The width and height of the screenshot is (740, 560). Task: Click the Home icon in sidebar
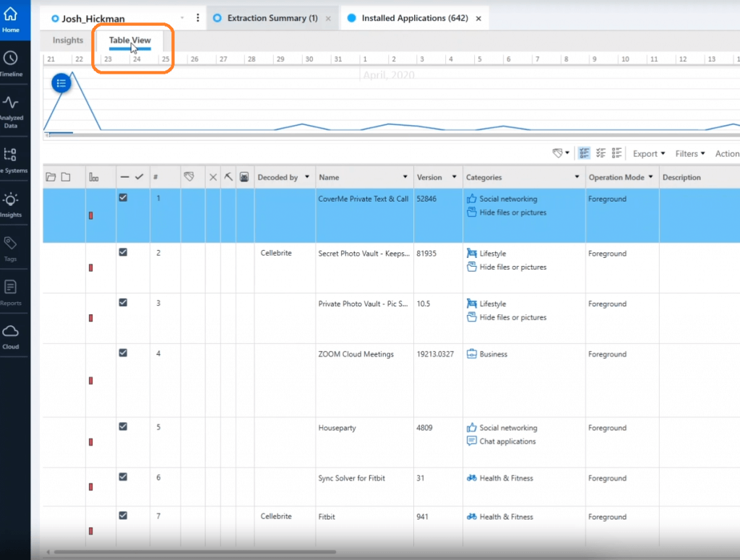[11, 18]
